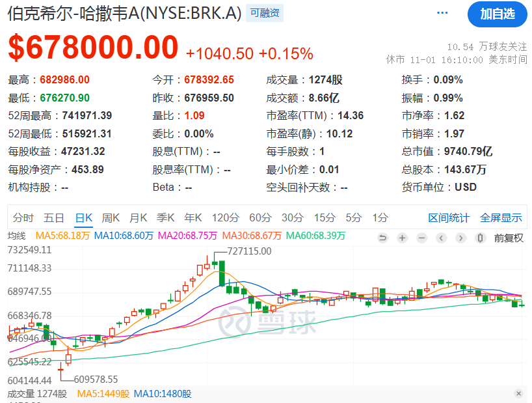Click the 52周最低 value 515921.31
Image resolution: width=532 pixels, height=403 pixels.
[x=87, y=133]
